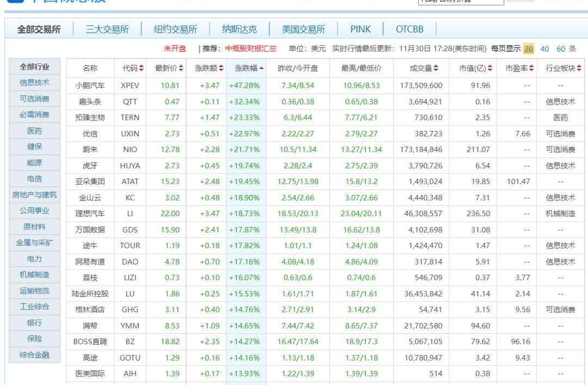This screenshot has height=385, width=588.
Task: Open GDS ticker code
Action: point(130,230)
